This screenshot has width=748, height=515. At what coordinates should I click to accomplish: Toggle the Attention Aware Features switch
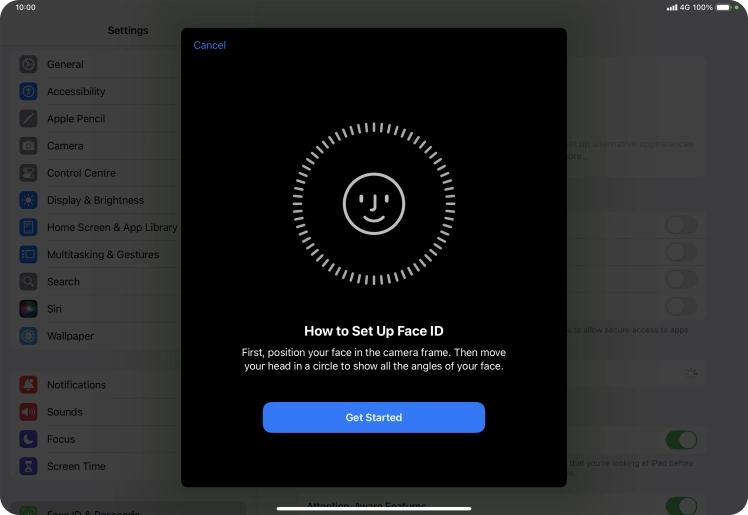(x=681, y=505)
